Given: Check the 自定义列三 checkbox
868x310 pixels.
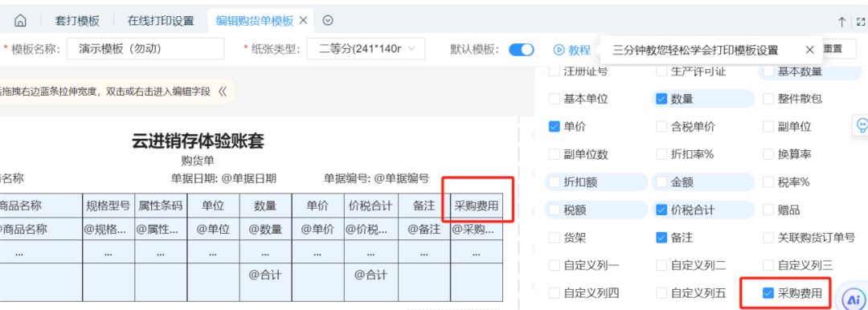Looking at the screenshot, I should pos(768,266).
